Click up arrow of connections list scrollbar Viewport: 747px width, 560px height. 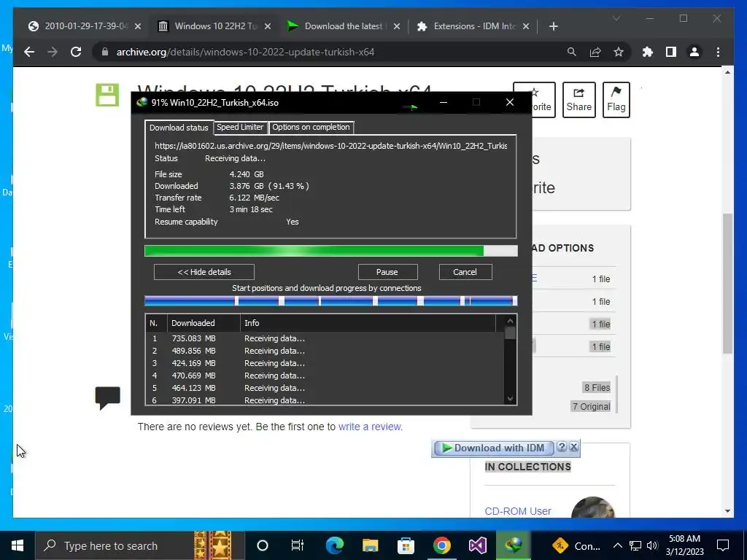510,322
